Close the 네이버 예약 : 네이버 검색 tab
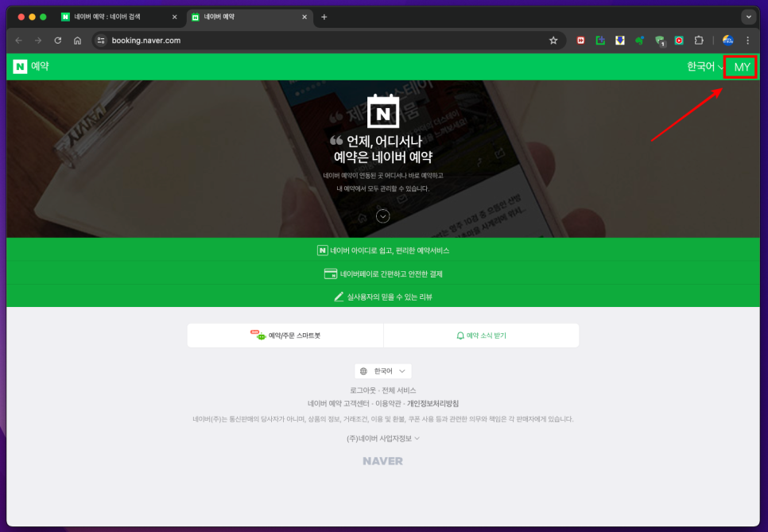This screenshot has width=768, height=532. pyautogui.click(x=174, y=17)
